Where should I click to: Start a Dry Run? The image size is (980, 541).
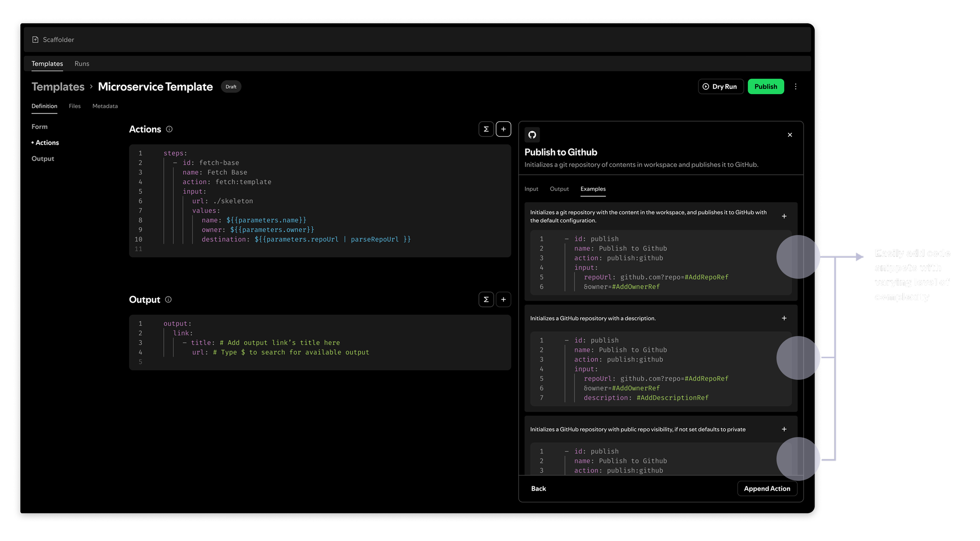pos(720,87)
